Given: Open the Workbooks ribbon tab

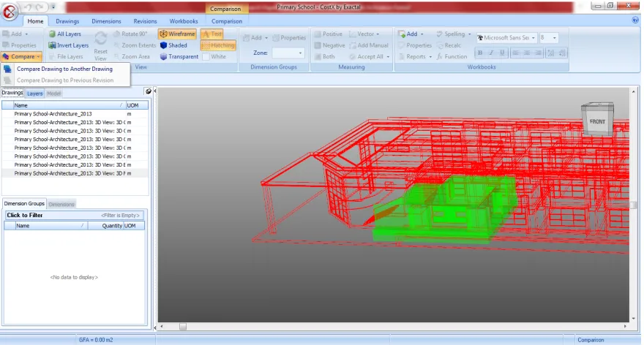Looking at the screenshot, I should coord(184,21).
